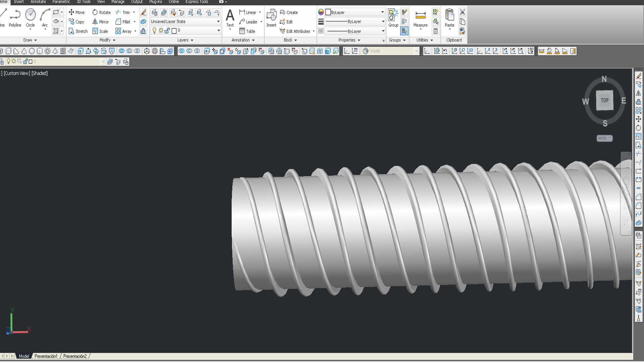Click the Cut scissors icon
Screen dimensions: 644x362
[x=463, y=12]
